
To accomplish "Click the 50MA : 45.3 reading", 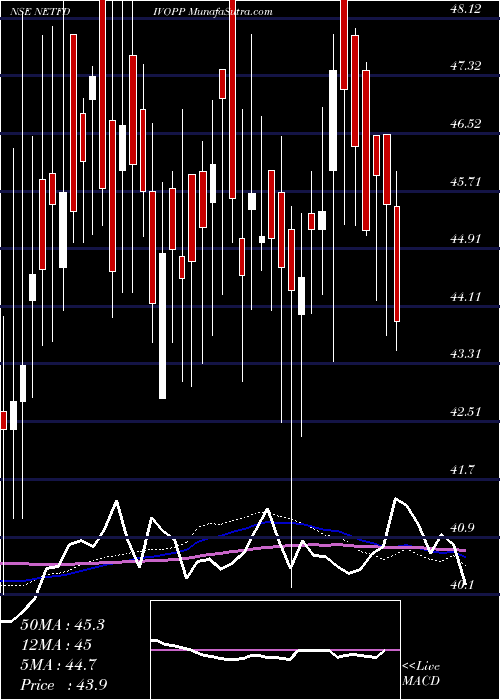I will click(62, 625).
